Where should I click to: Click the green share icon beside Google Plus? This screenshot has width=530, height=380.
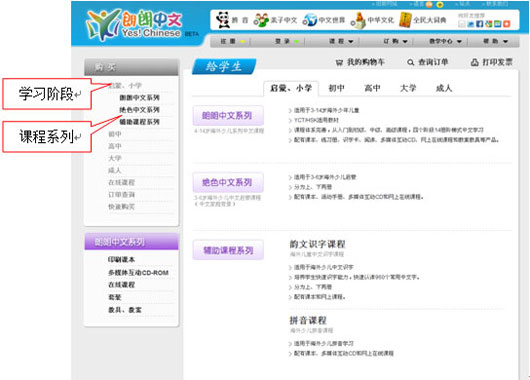pos(497,24)
